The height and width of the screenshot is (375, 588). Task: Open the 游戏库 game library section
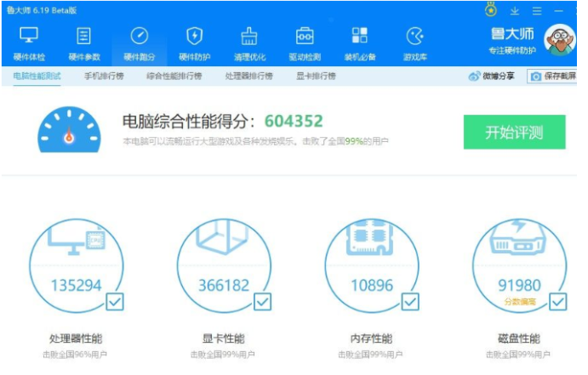(414, 44)
